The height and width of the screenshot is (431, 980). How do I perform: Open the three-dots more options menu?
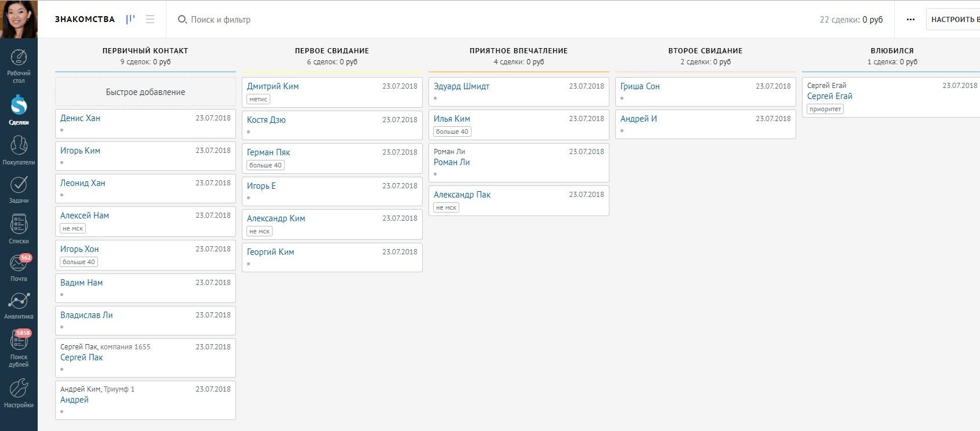910,19
